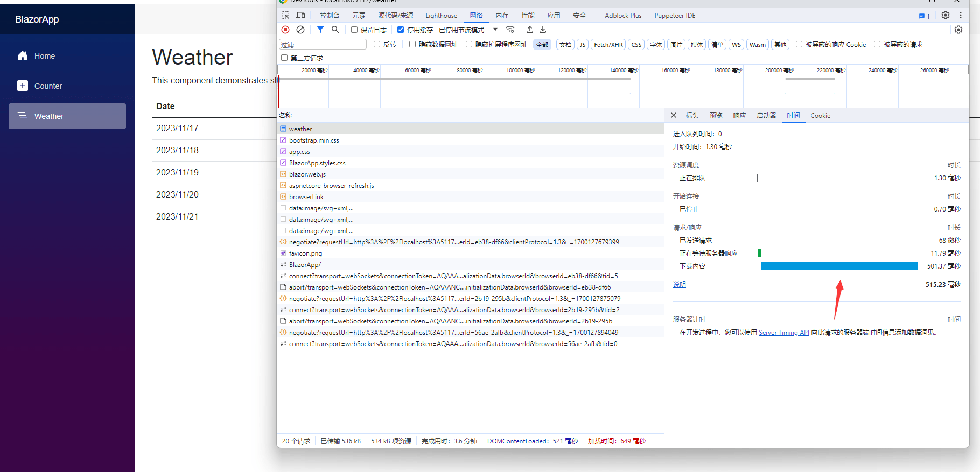Viewport: 980px width, 472px height.
Task: Toggle hide extension URLs checkbox
Action: click(469, 44)
